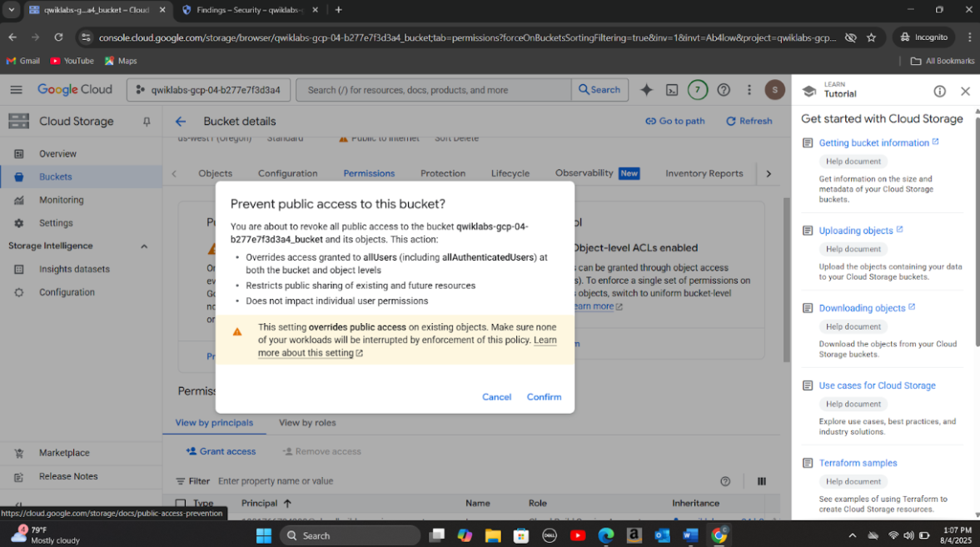Open File Explorer from the taskbar

(x=492, y=535)
